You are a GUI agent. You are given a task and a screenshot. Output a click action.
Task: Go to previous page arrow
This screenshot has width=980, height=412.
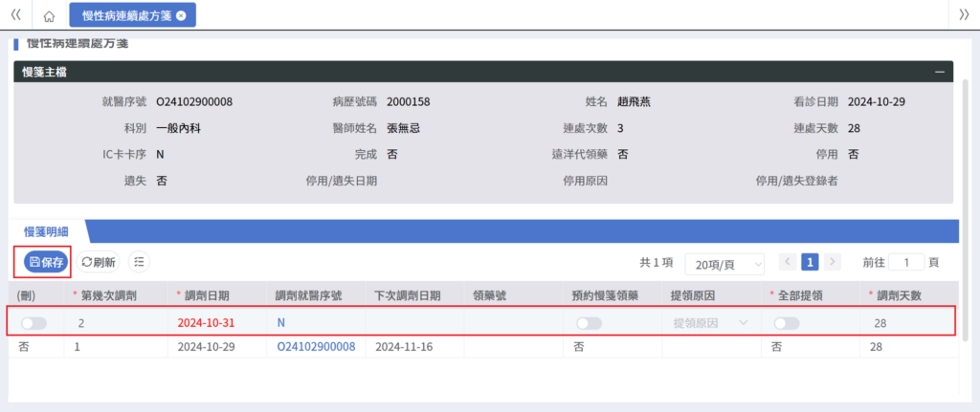(788, 262)
